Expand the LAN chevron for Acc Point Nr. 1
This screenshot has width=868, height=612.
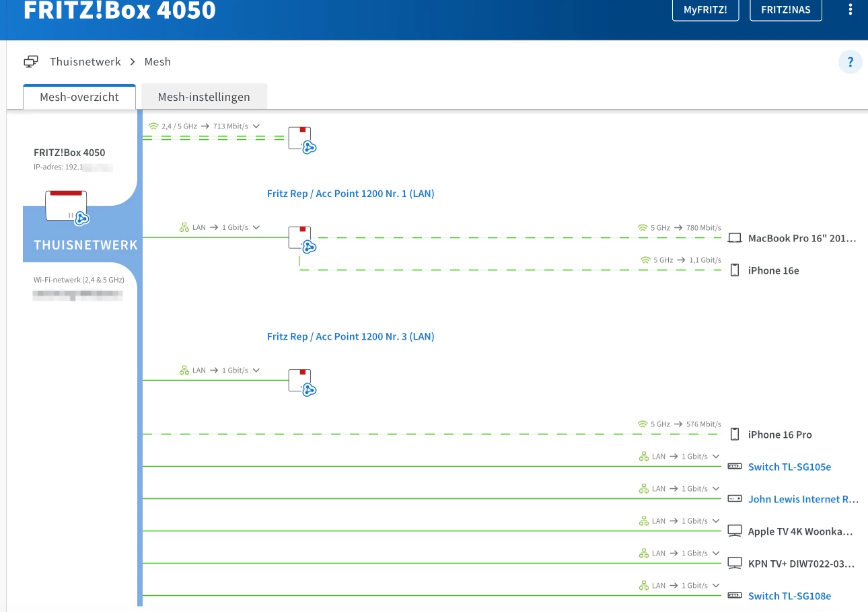256,228
